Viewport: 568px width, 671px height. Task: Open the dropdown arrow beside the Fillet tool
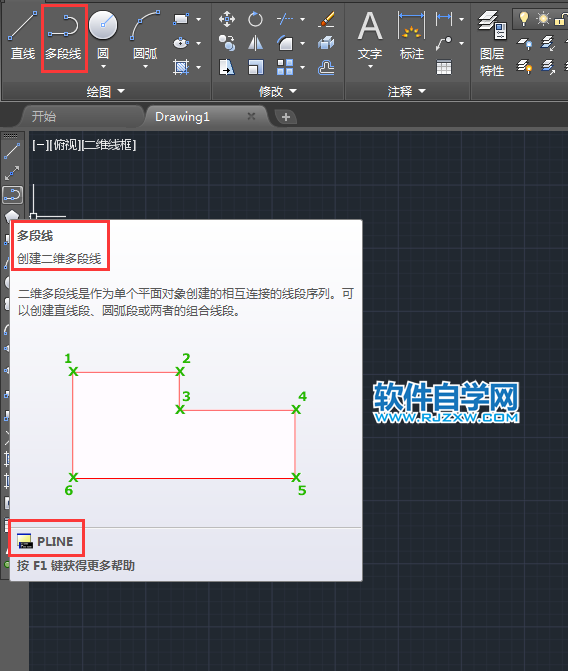pyautogui.click(x=302, y=43)
